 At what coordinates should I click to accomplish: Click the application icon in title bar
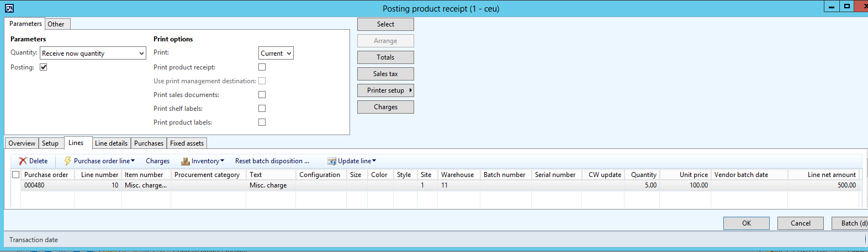(9, 8)
